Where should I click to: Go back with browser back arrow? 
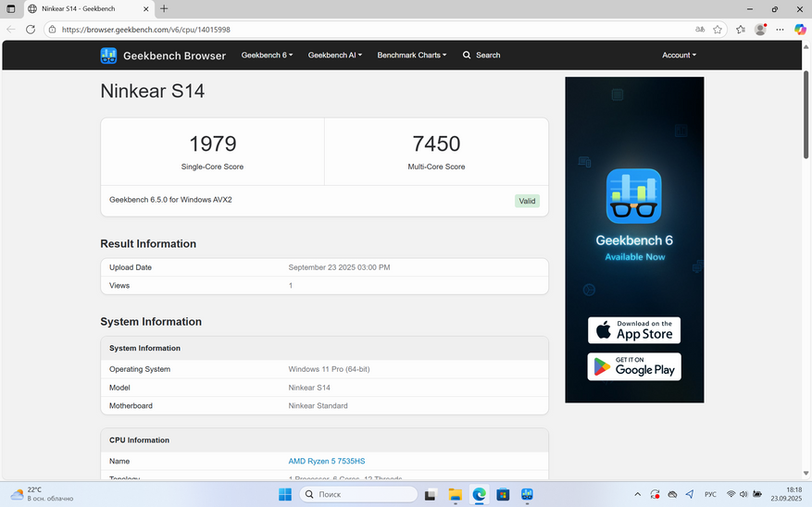11,30
